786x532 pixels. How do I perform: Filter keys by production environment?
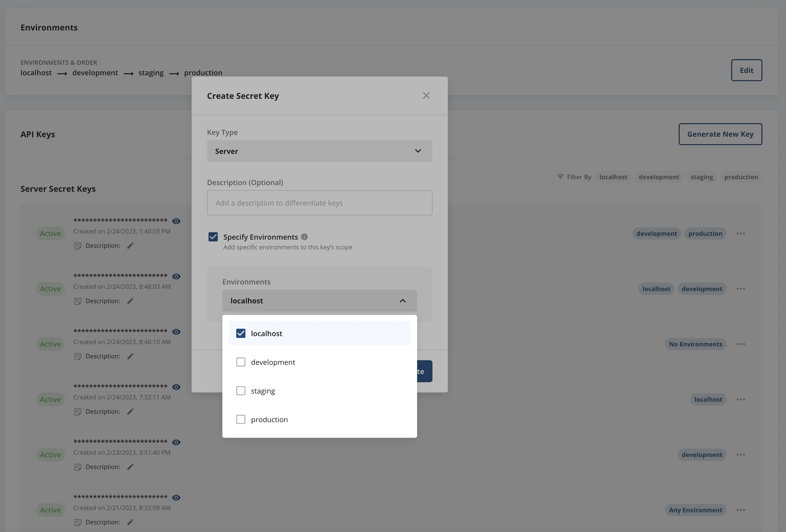[x=741, y=177]
